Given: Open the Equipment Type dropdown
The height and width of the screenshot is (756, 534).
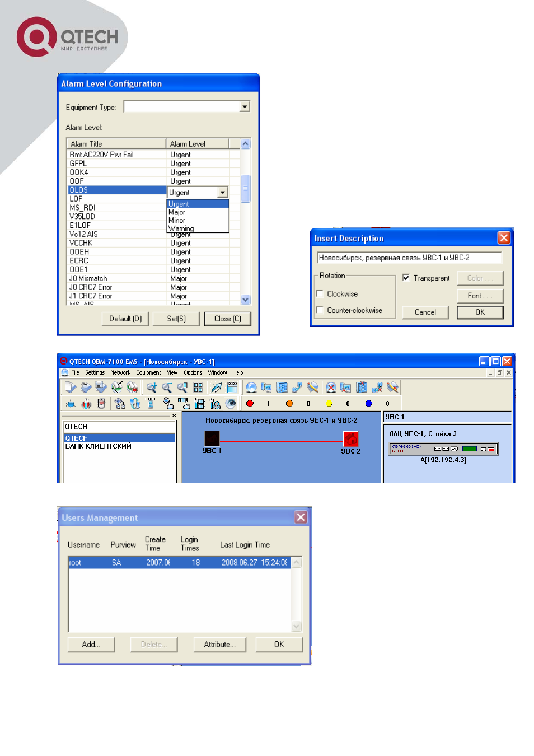Looking at the screenshot, I should point(245,107).
